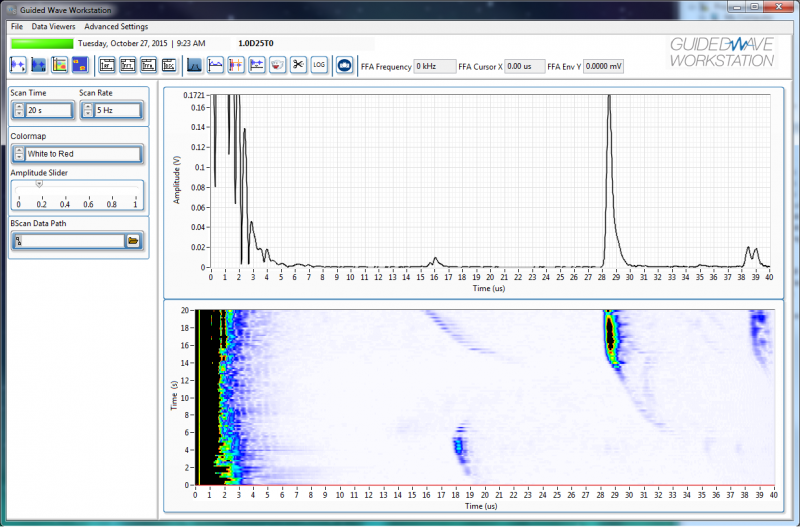Click the Scan Time stepper arrows
This screenshot has width=800, height=527.
[18, 110]
